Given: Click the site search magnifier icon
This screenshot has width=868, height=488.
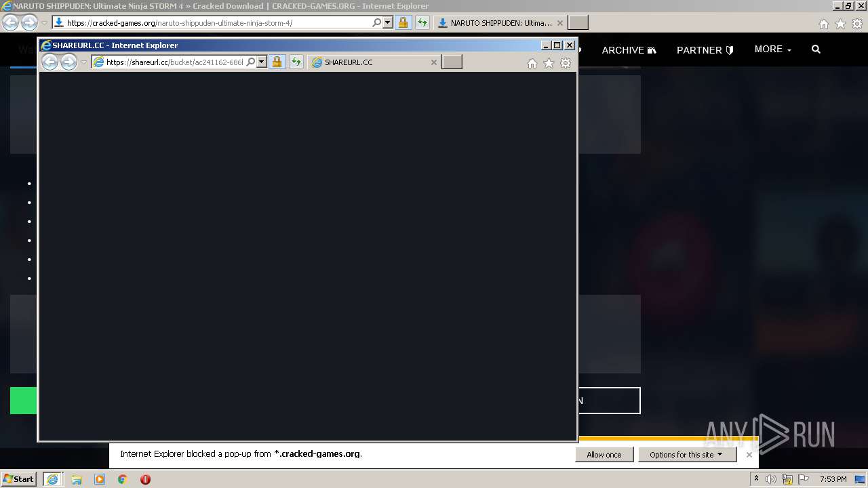Looking at the screenshot, I should click(816, 49).
